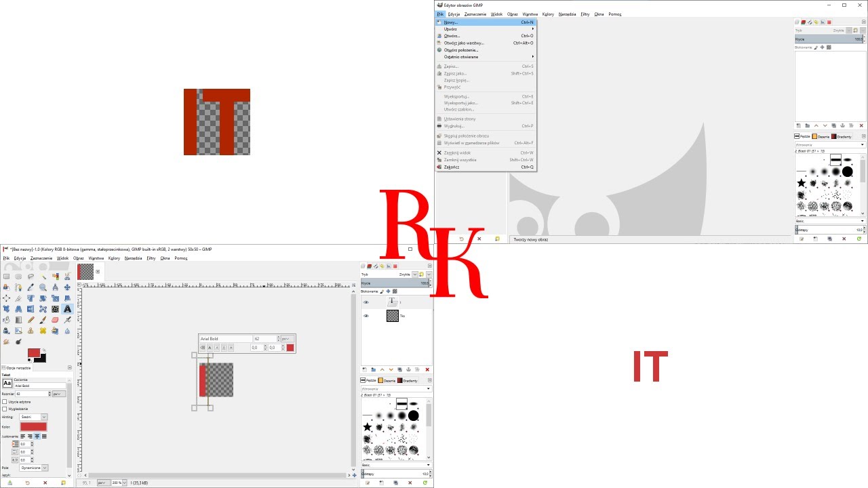Switch to the Gradienty tab in bottom-left window
The width and height of the screenshot is (868, 488).
pos(408,380)
